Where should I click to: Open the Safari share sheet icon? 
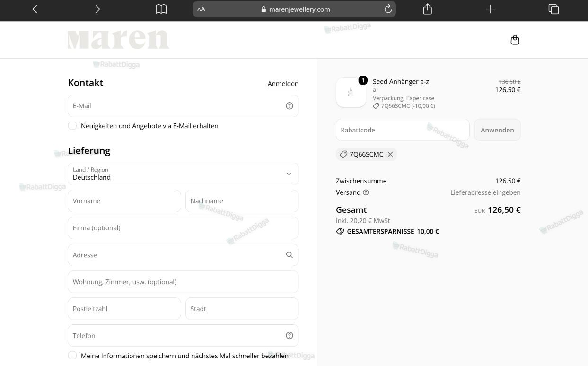428,9
